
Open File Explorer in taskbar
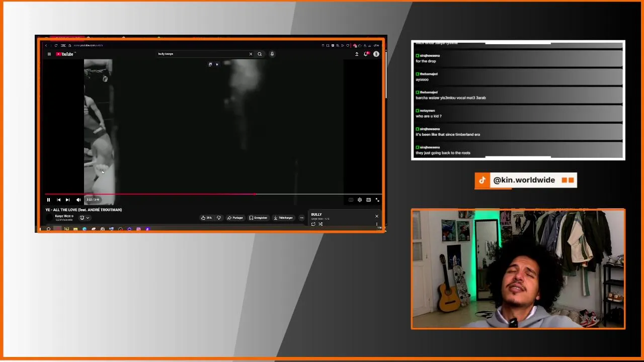[75, 229]
